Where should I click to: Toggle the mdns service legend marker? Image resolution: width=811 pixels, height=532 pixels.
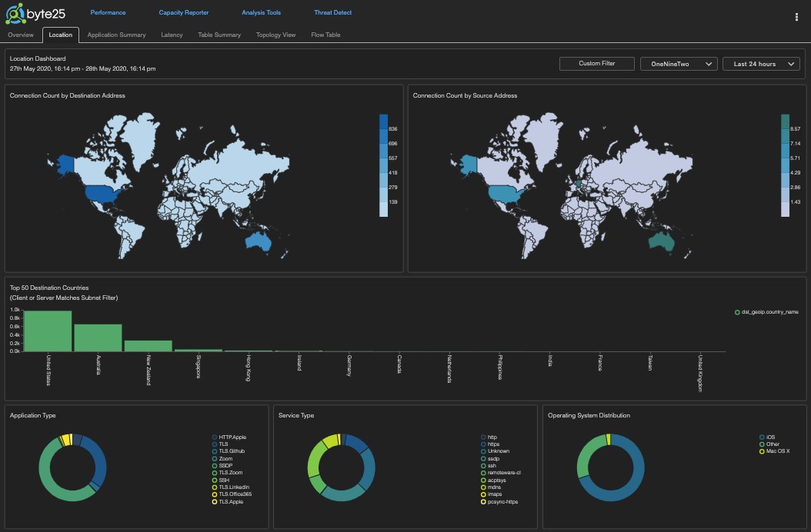click(483, 487)
